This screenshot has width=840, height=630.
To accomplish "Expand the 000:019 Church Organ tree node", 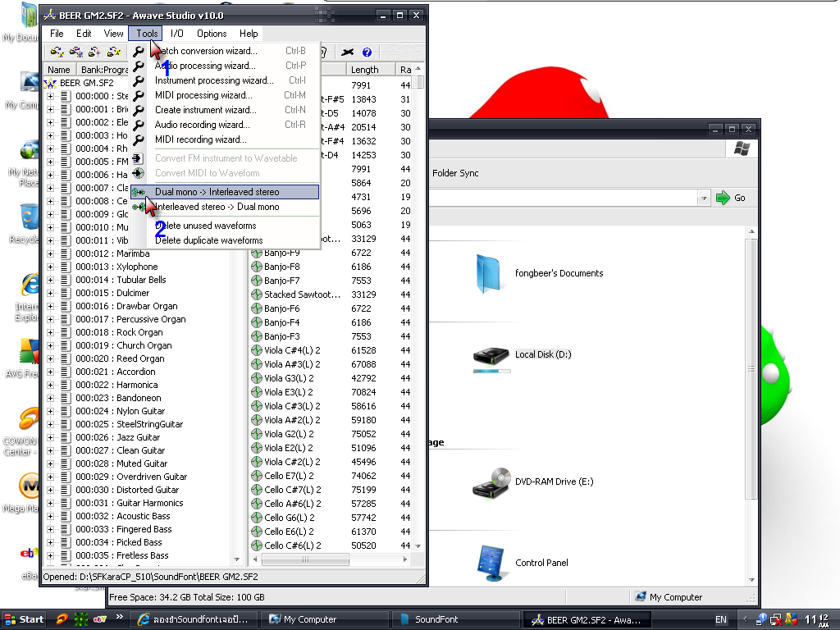I will (50, 345).
